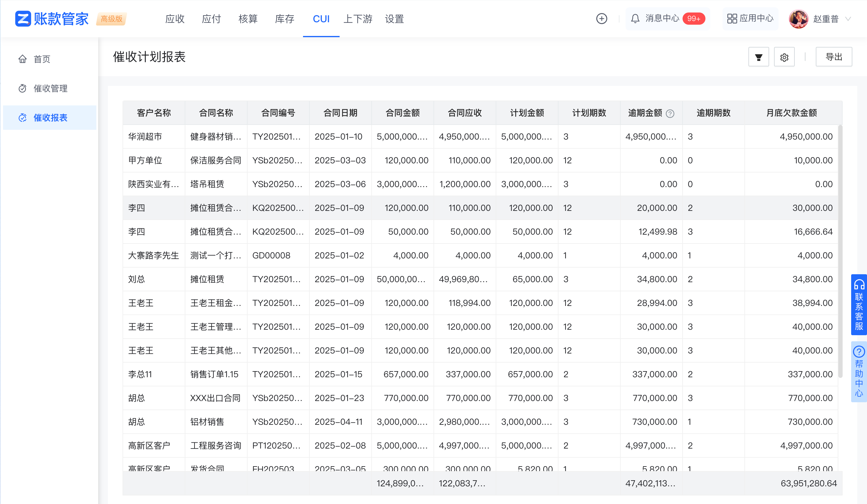Open the 上下游 top menu
Viewport: 867px width, 504px height.
tap(358, 19)
